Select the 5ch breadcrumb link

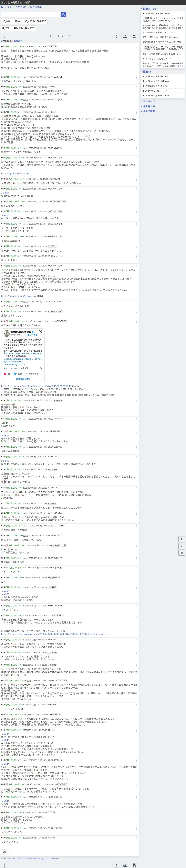9,7
